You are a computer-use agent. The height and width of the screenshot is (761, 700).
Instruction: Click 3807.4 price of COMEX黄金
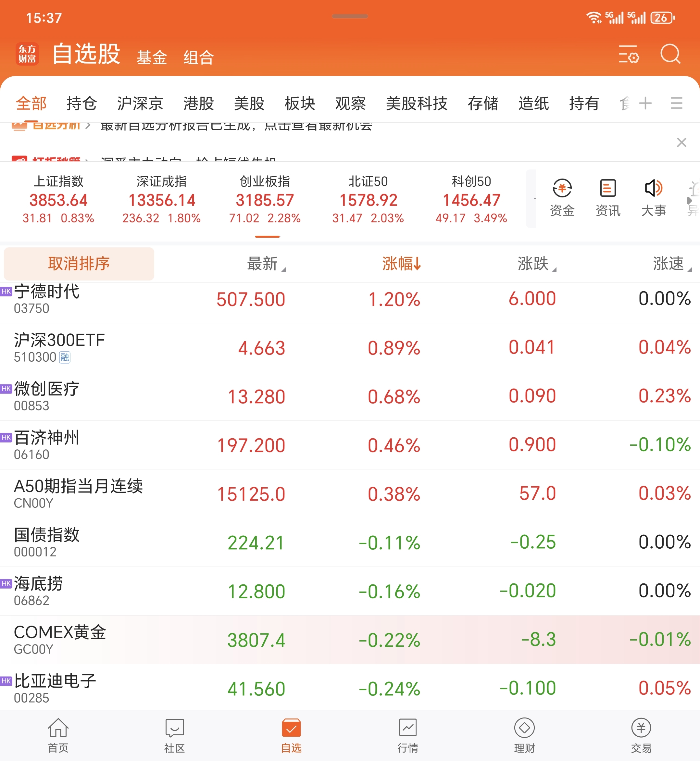256,640
